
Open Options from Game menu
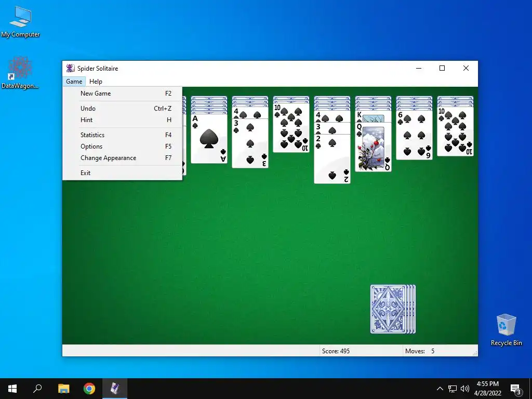tap(123, 146)
